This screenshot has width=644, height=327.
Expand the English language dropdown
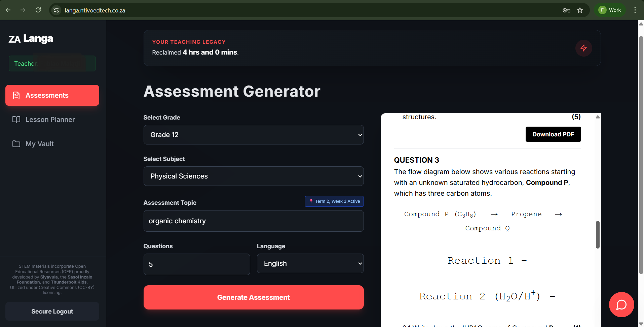[310, 263]
